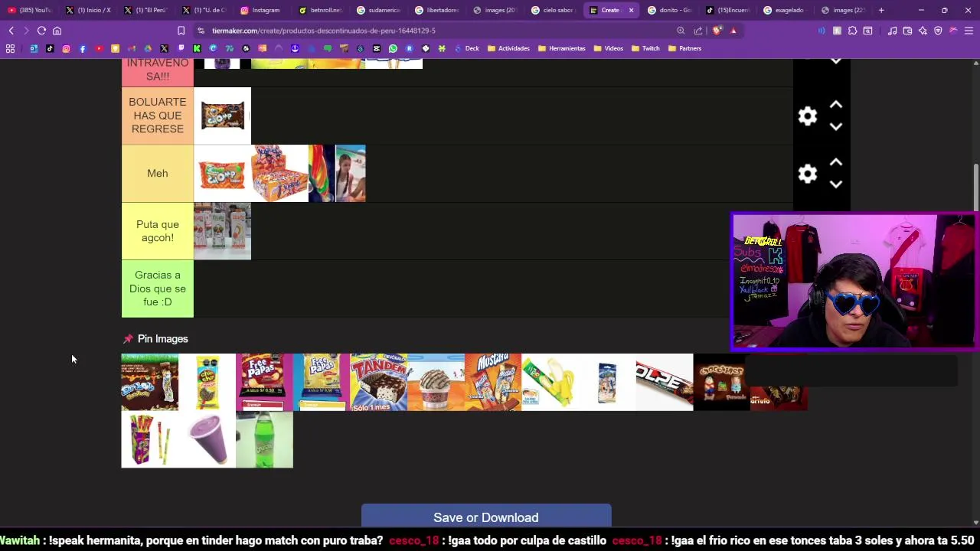Move Meh tier up
980x551 pixels.
[836, 162]
